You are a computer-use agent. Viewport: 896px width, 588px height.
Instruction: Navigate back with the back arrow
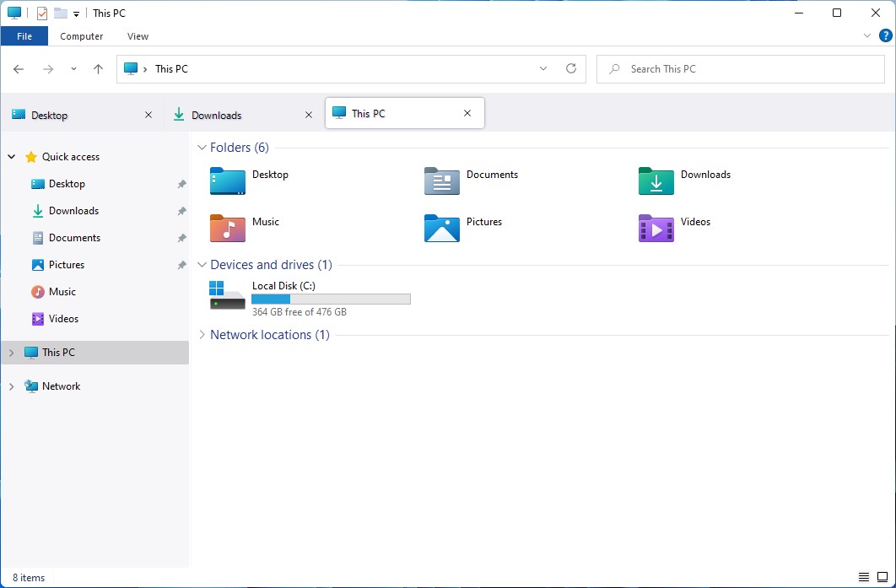(18, 68)
